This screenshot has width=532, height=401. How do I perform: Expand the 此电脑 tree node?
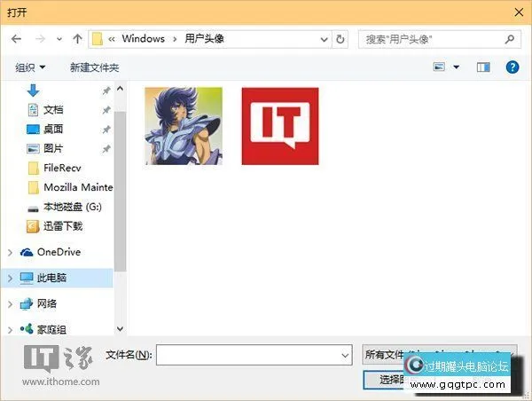pyautogui.click(x=10, y=278)
